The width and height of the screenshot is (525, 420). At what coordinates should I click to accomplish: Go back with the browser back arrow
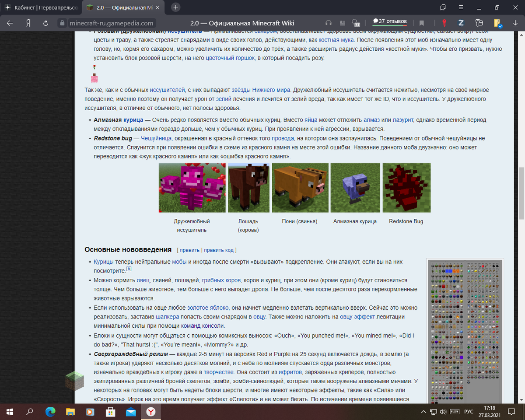click(x=10, y=23)
